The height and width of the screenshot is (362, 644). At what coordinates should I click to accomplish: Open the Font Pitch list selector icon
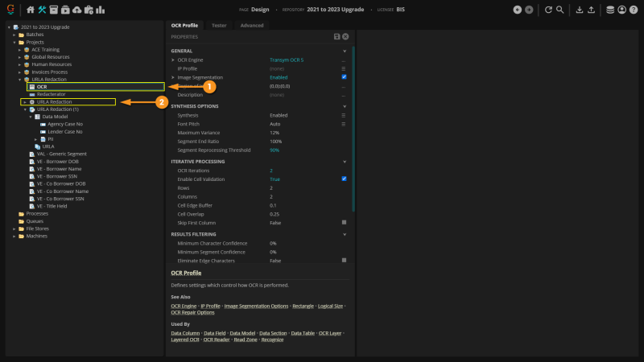pos(344,124)
